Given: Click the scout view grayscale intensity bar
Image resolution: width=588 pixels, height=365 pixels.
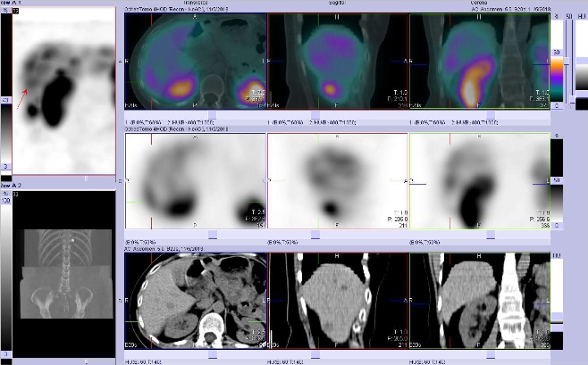Looking at the screenshot, I should pyautogui.click(x=6, y=277).
